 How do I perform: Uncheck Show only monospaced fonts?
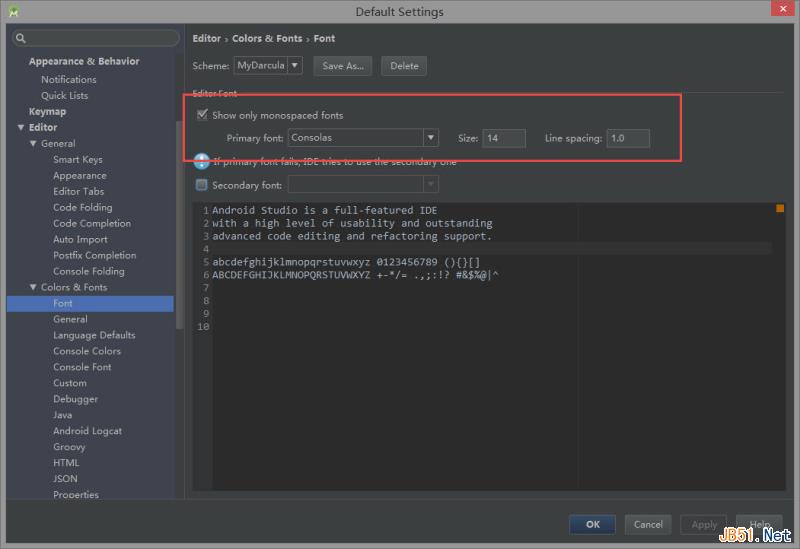point(202,115)
